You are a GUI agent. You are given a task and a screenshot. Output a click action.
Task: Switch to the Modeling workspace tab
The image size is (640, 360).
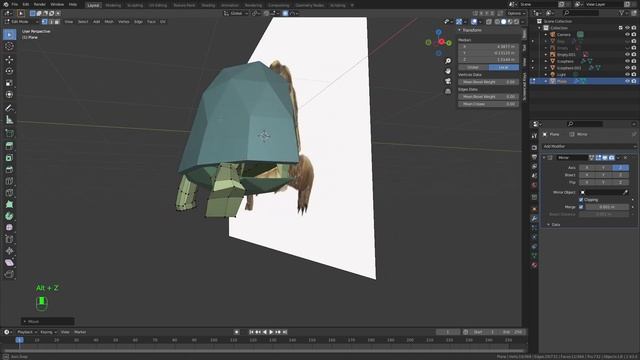coord(113,5)
